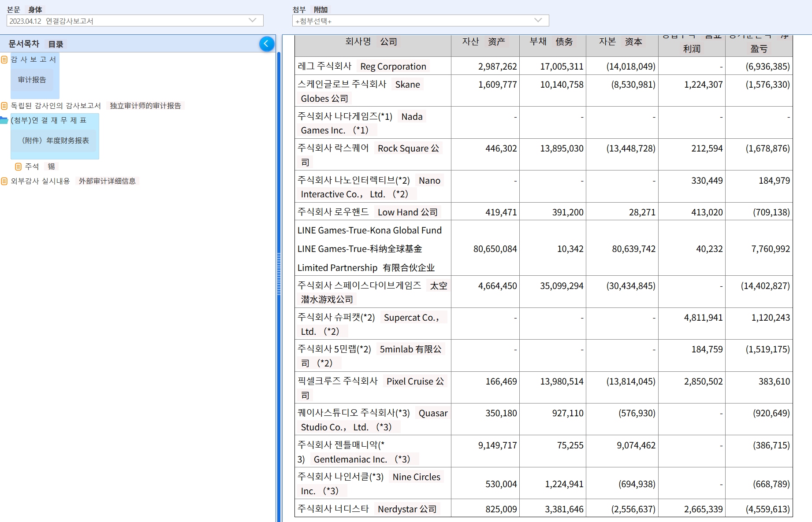
Task: Click the 회사명 column header
Action: [373, 46]
